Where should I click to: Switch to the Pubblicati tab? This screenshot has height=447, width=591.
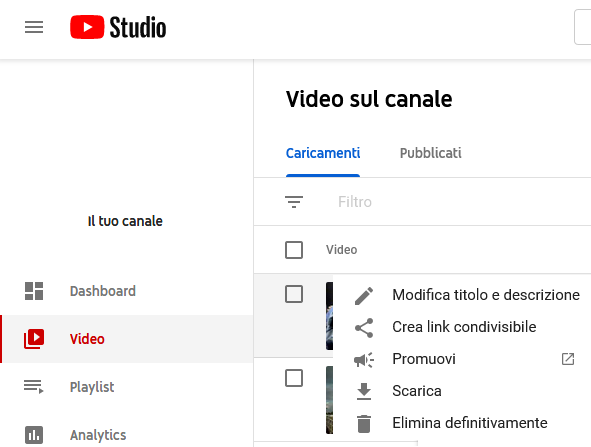click(x=430, y=153)
